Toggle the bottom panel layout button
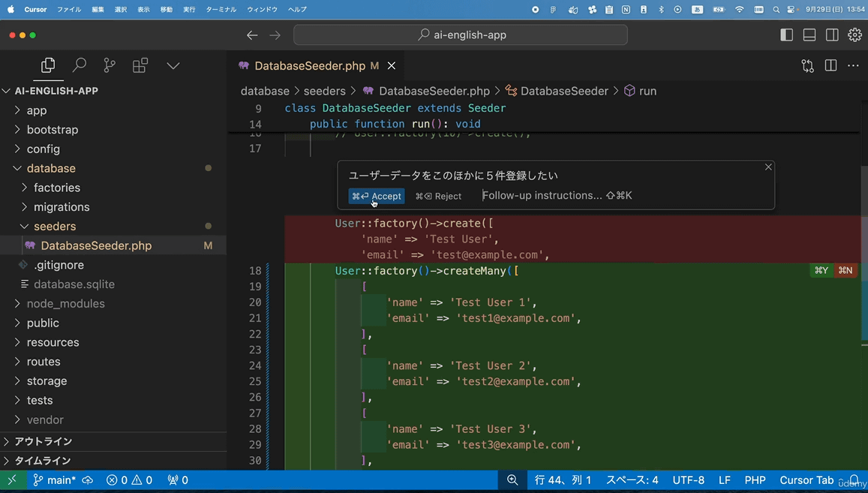Image resolution: width=868 pixels, height=493 pixels. pyautogui.click(x=809, y=35)
